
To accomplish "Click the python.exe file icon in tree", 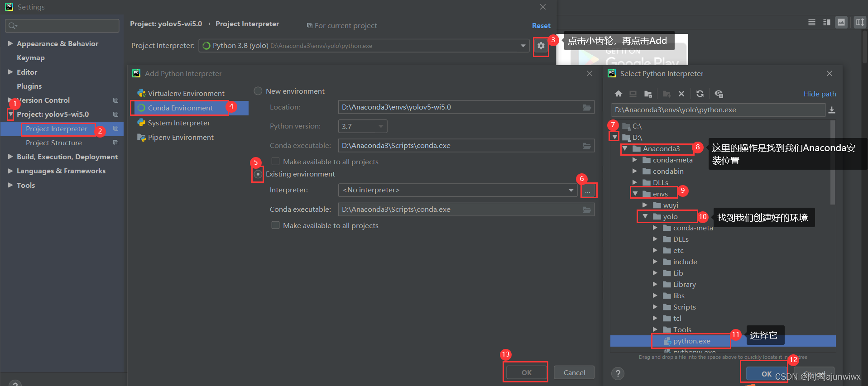I will pos(667,341).
